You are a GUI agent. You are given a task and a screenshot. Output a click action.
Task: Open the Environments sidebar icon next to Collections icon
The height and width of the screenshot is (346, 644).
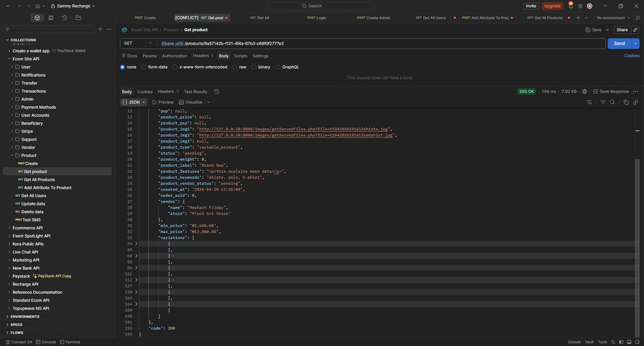point(51,18)
